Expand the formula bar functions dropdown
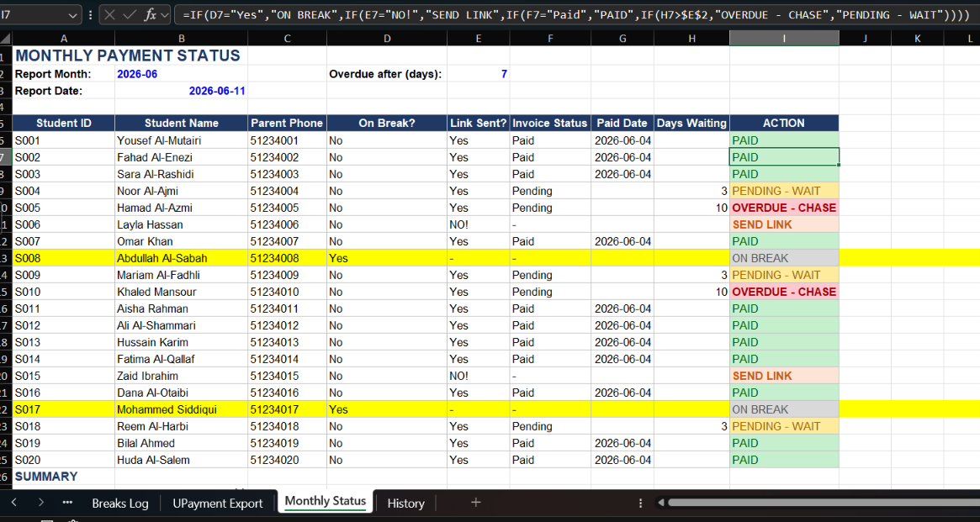Image resolution: width=980 pixels, height=522 pixels. click(165, 15)
